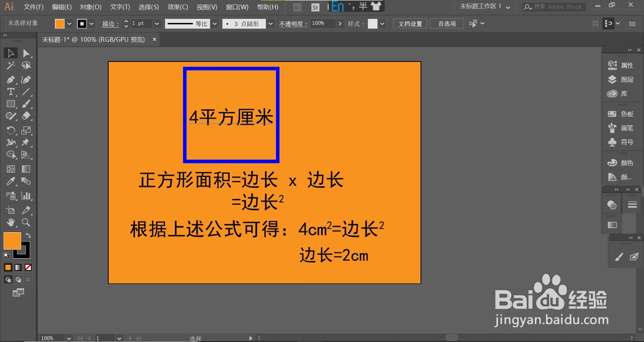This screenshot has width=644, height=342.
Task: Select the Curvature tool
Action: coord(26,80)
